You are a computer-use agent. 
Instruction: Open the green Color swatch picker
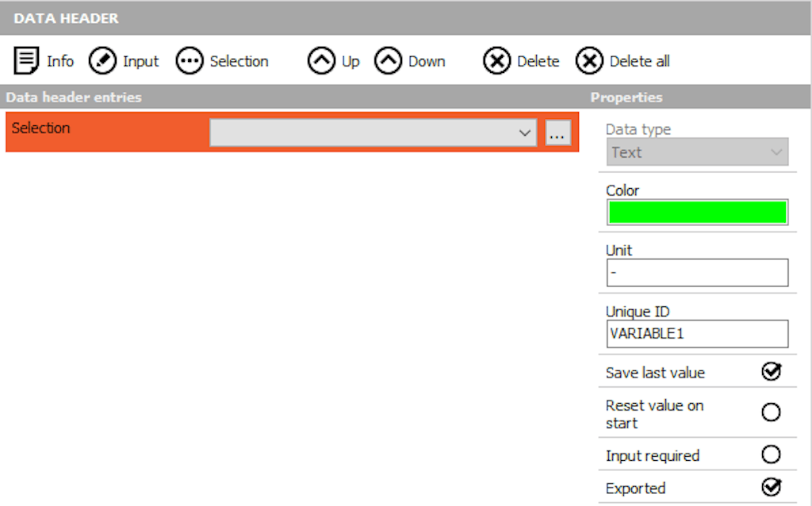(697, 212)
